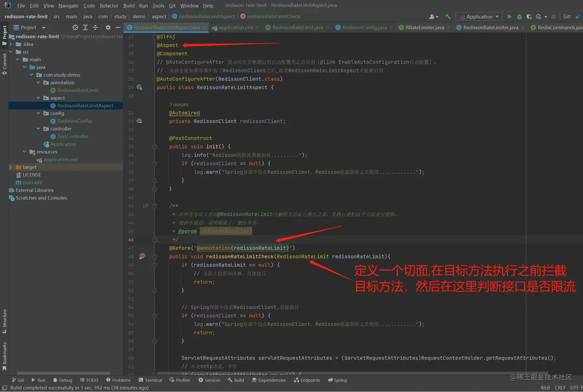Show the Services tool window

pos(209,380)
